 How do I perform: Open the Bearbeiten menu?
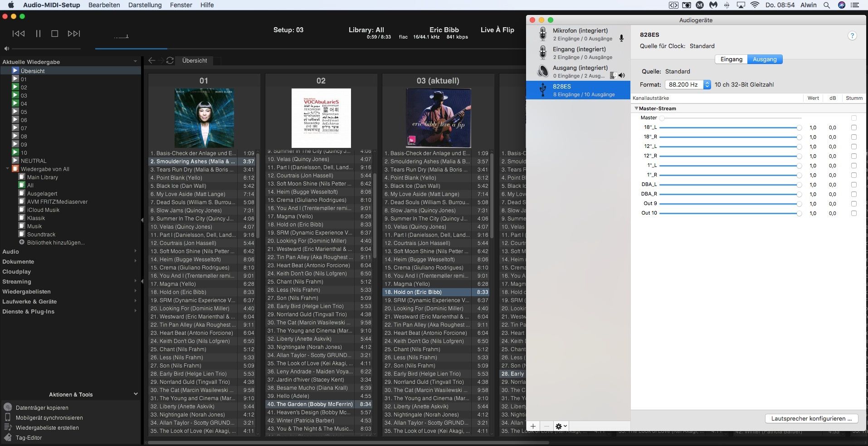[x=104, y=5]
